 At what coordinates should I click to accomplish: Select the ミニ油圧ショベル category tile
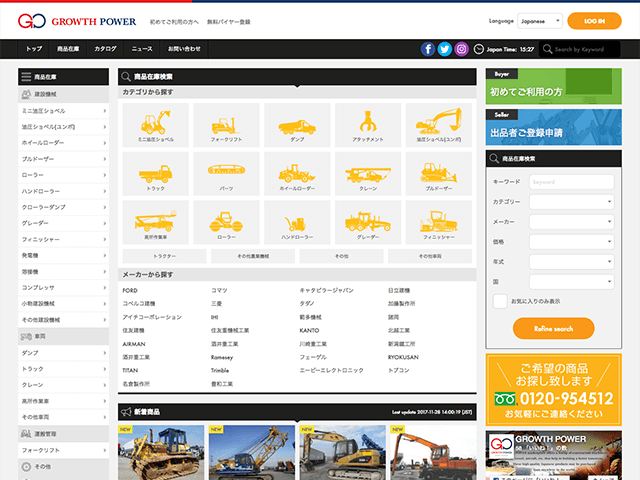point(156,125)
